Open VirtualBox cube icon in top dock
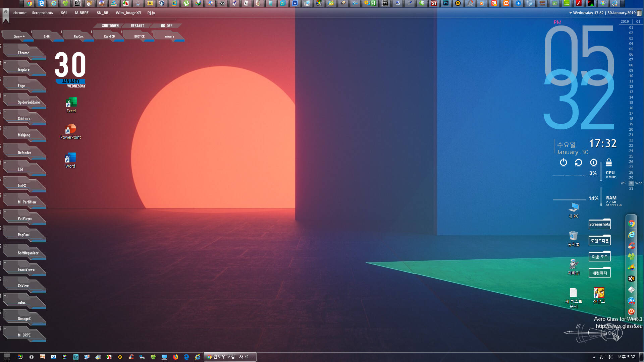The height and width of the screenshot is (362, 644). pyautogui.click(x=162, y=3)
